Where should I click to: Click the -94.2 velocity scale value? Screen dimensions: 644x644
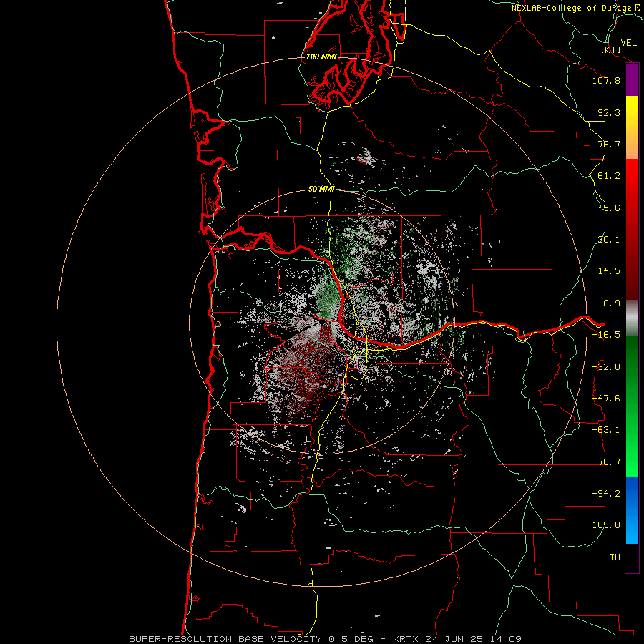coord(606,494)
